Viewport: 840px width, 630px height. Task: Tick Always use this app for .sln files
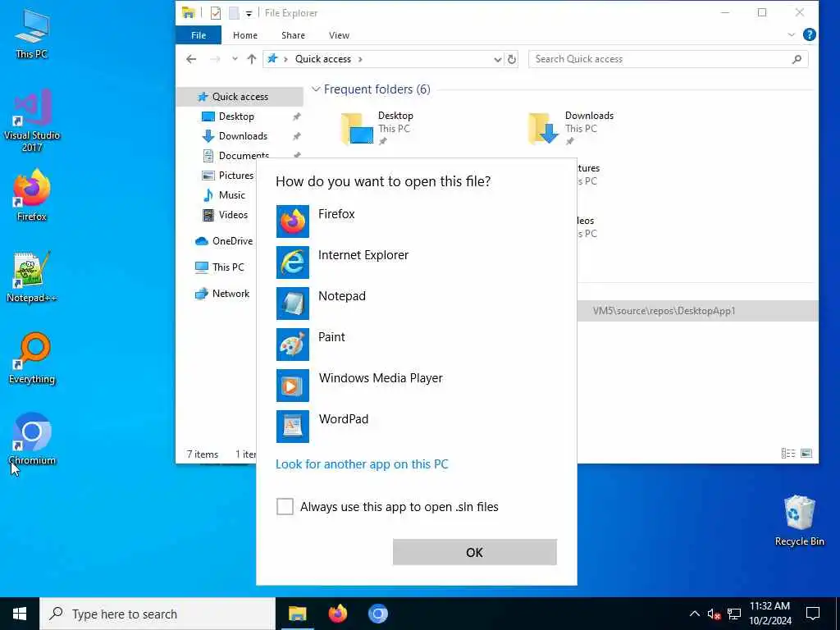[x=285, y=506]
